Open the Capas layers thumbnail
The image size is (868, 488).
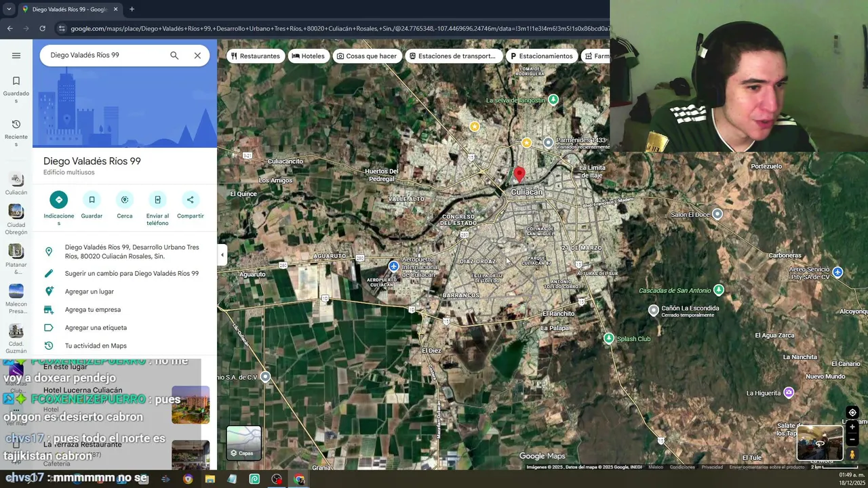pos(244,443)
